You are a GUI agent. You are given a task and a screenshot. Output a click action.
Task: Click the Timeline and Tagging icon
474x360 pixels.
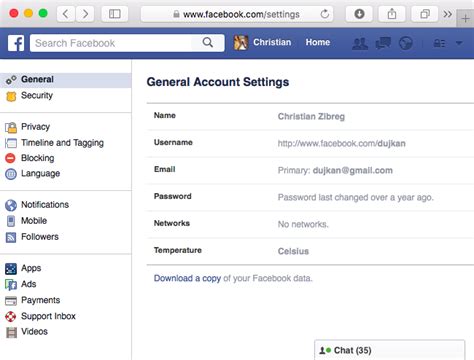click(11, 143)
